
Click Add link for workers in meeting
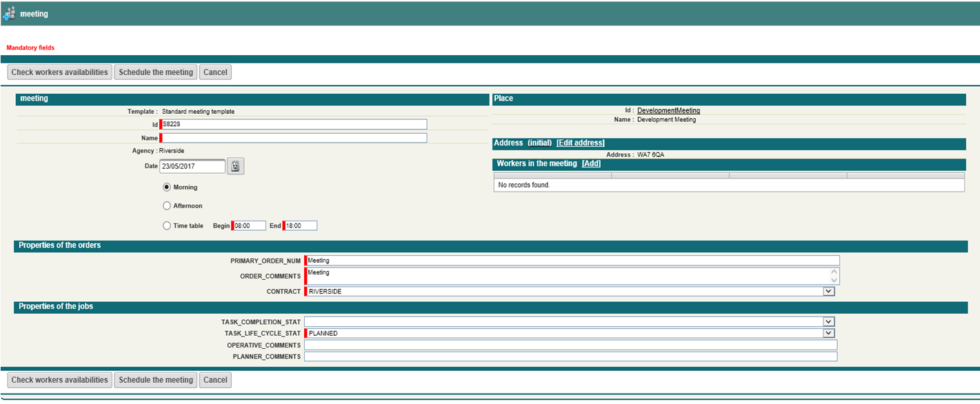pyautogui.click(x=591, y=164)
